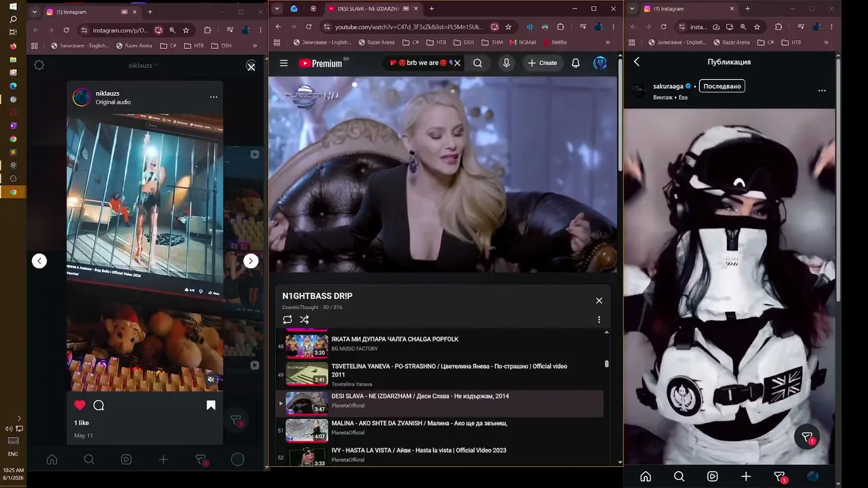The width and height of the screenshot is (868, 488).
Task: Open tab search dropdown in right Instagram window
Action: (x=632, y=9)
